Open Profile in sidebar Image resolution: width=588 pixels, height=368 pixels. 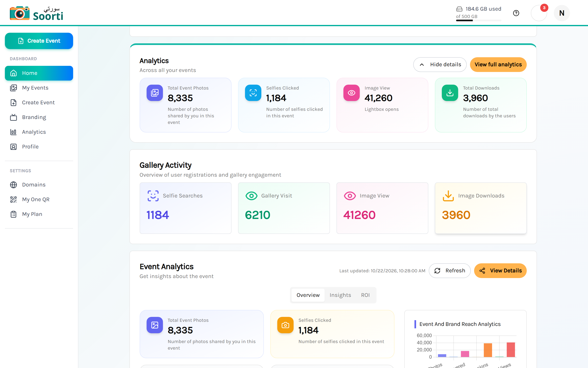point(39,147)
